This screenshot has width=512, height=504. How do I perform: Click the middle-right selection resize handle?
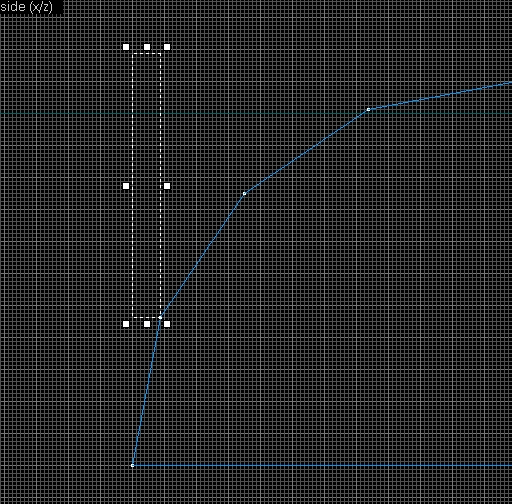click(167, 186)
